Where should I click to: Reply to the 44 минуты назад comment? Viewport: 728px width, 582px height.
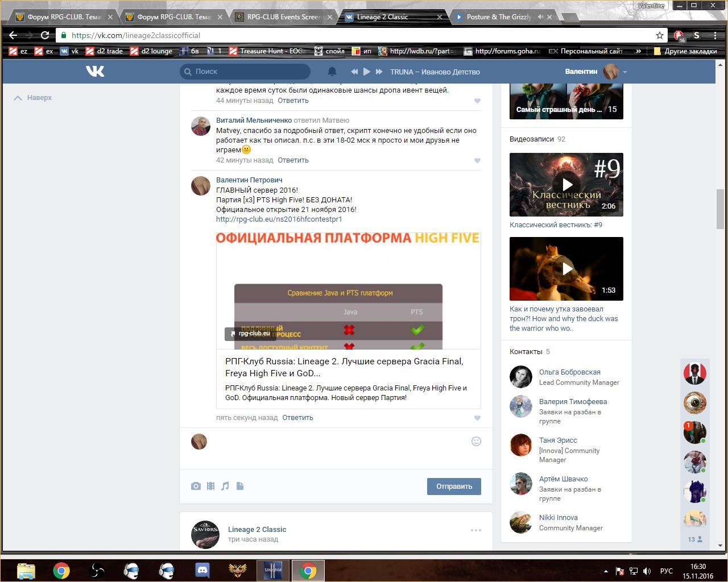293,101
